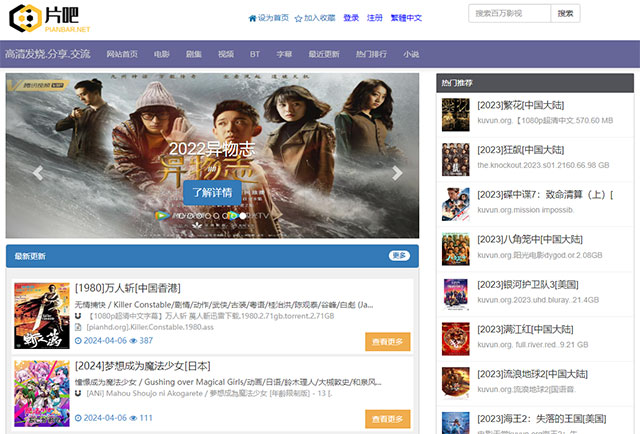Viewport: 640px width, 434px height.
Task: Open 流浪地球2 poster thumbnail in sidebar
Action: (456, 383)
